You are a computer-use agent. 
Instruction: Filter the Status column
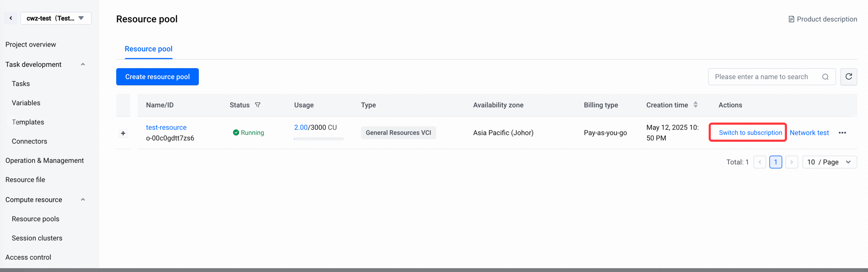[x=258, y=105]
